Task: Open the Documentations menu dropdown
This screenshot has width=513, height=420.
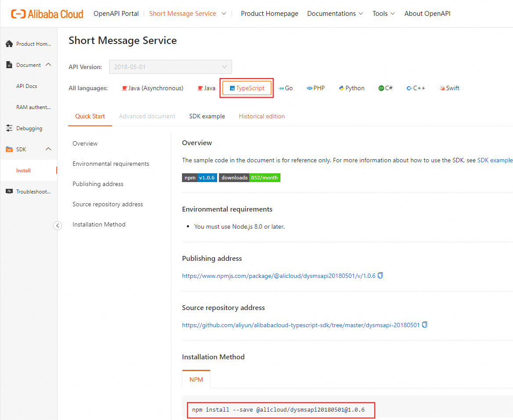Action: [x=335, y=14]
